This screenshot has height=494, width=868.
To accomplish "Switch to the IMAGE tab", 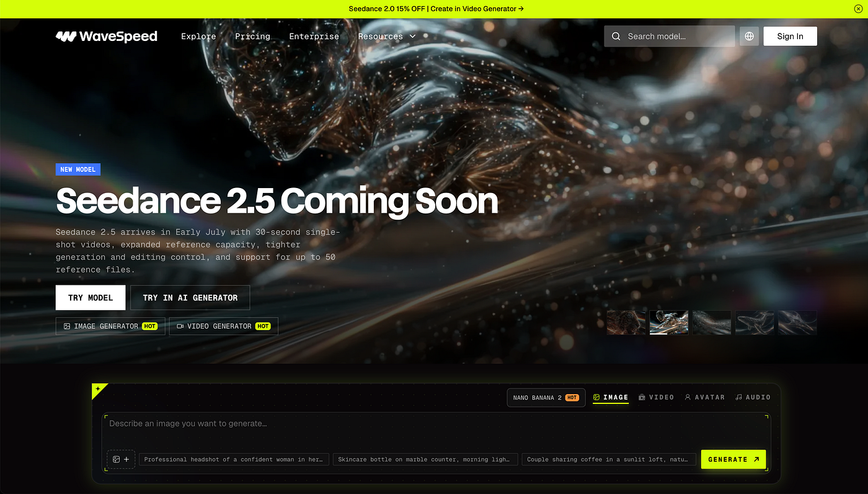I will (611, 397).
